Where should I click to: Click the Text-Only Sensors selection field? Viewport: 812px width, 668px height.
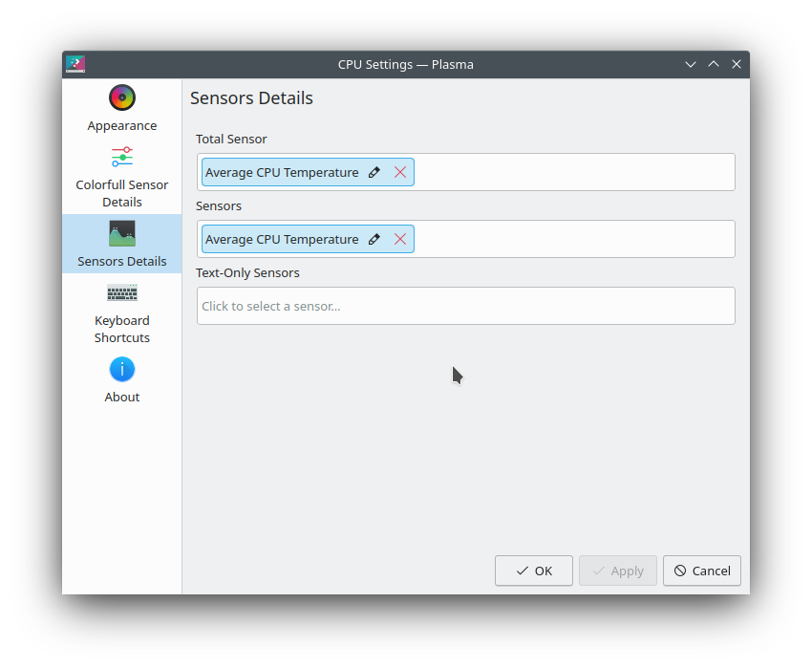click(465, 306)
